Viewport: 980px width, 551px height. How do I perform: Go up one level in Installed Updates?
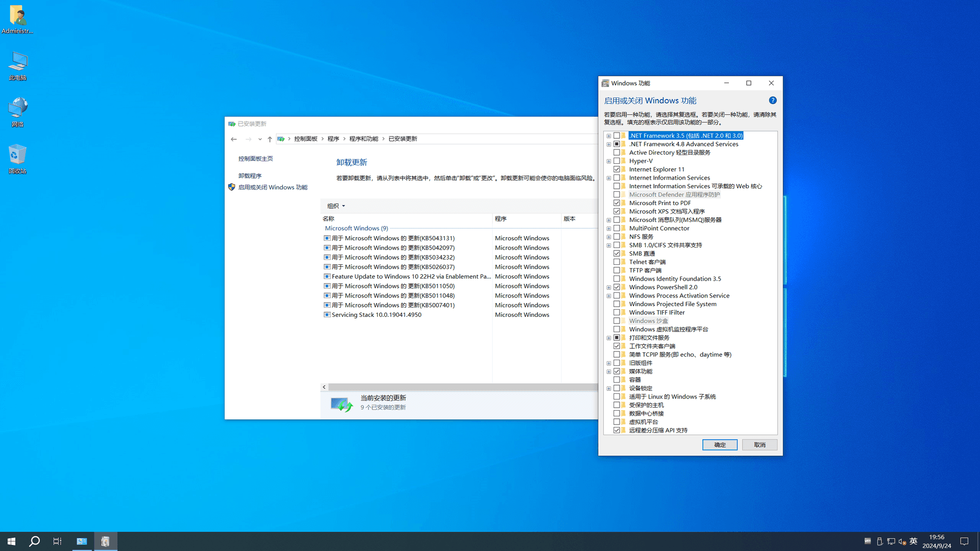(269, 139)
